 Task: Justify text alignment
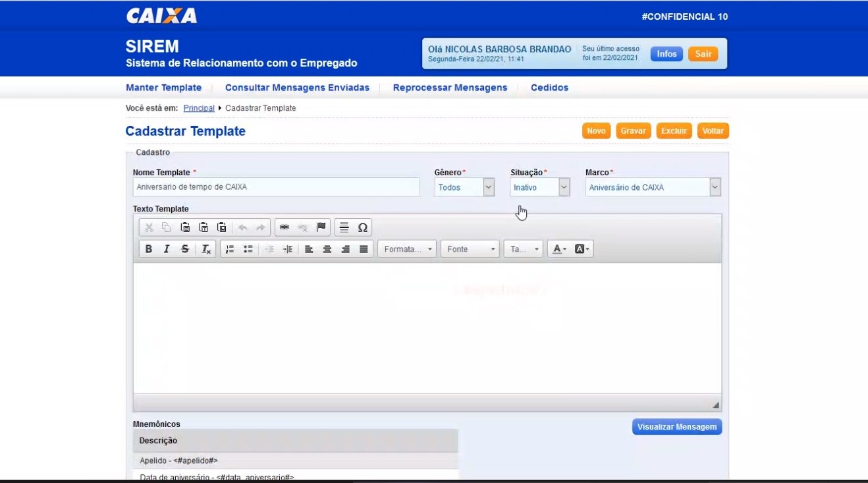point(364,249)
